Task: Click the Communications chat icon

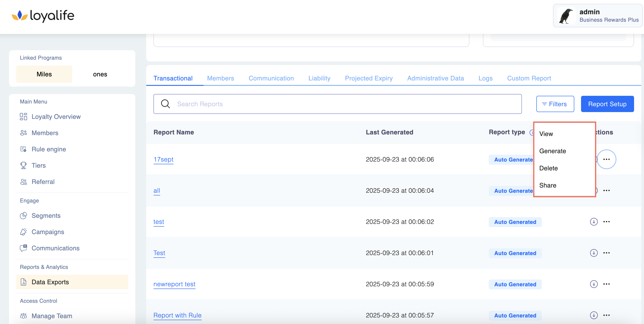Action: coord(23,248)
